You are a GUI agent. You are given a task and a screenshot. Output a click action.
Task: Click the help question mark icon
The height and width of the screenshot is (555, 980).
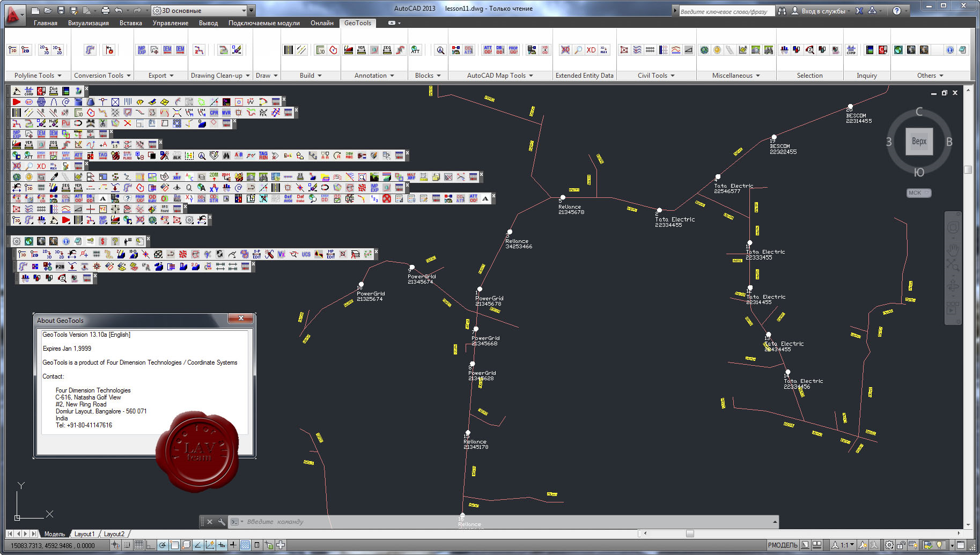[897, 11]
